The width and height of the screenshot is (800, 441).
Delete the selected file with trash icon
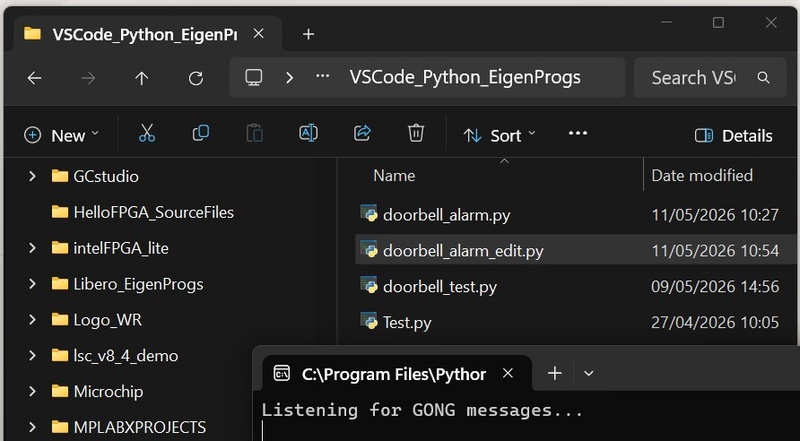(x=416, y=134)
